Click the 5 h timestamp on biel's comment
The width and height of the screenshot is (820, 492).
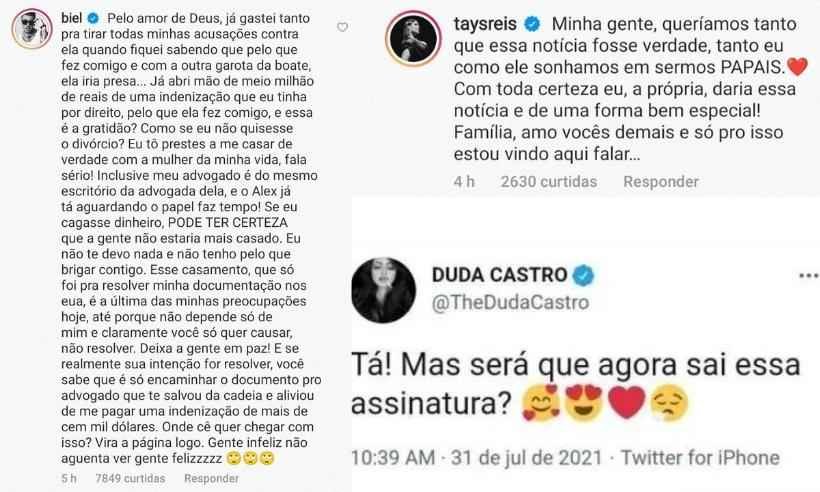[x=69, y=478]
